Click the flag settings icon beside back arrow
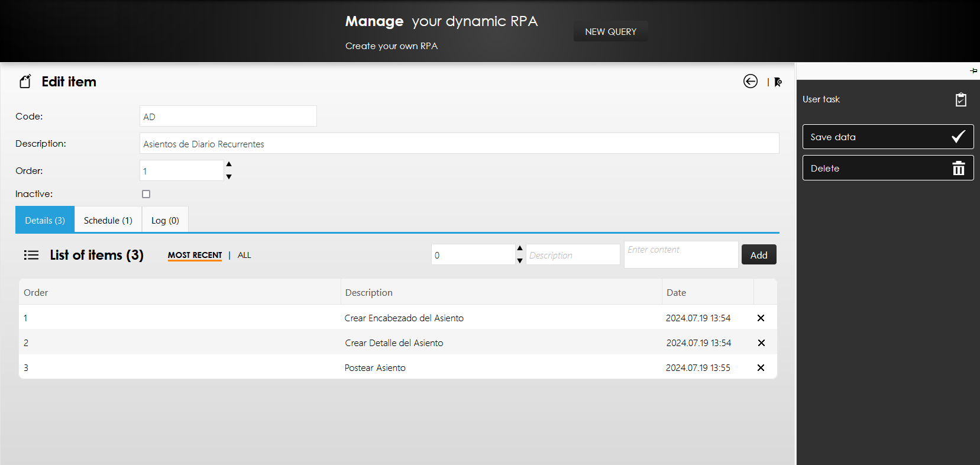Viewport: 980px width, 465px height. coord(778,82)
